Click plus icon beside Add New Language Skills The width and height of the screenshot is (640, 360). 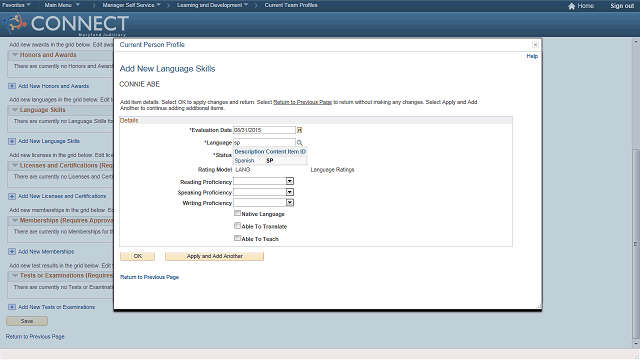coord(12,141)
